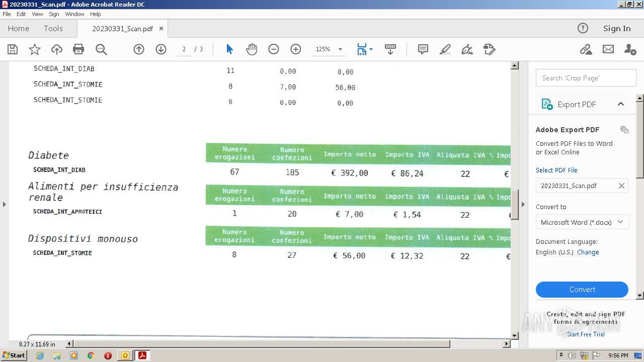This screenshot has height=362, width=644.
Task: Click the Dispositivi monouso heading
Action: point(83,239)
